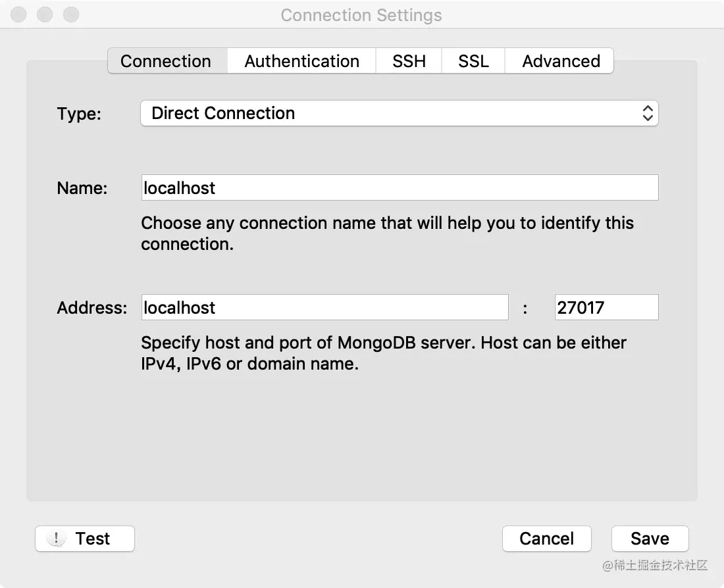Screen dimensions: 724x588
Task: Select the port field showing 27017
Action: 606,308
